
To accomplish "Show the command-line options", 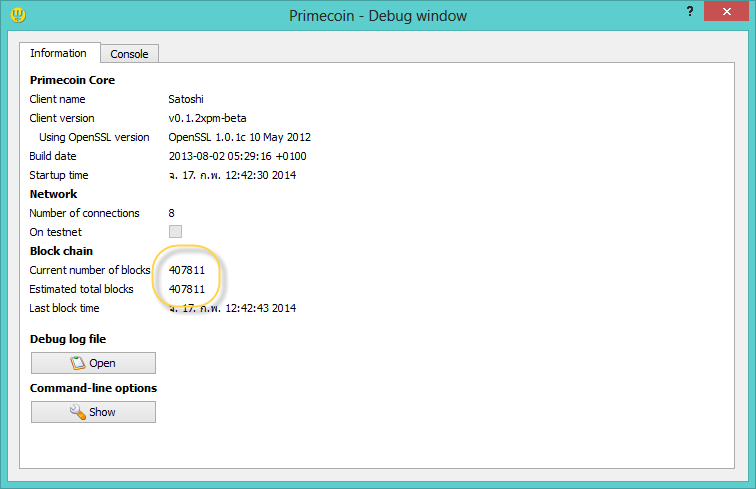I will pos(93,412).
